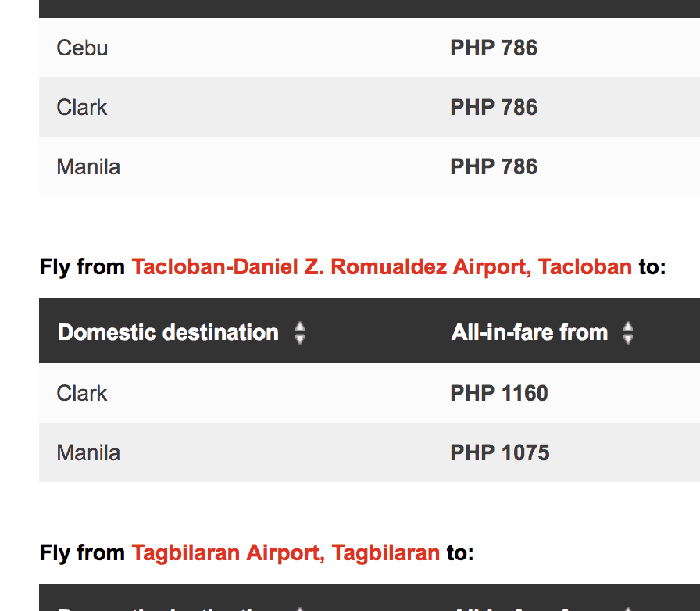Click sort arrow in Tagbilaran table's fare column
The width and height of the screenshot is (700, 611).
pos(628,607)
